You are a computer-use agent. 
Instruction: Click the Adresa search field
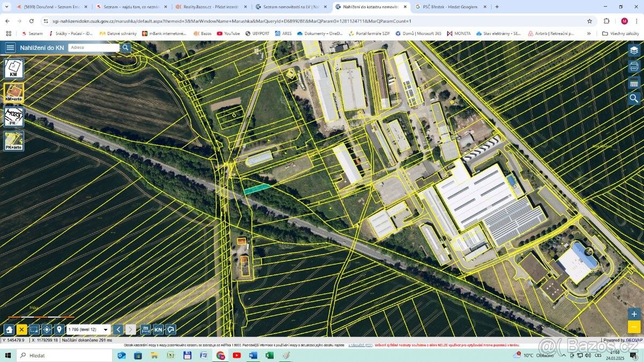tap(93, 47)
